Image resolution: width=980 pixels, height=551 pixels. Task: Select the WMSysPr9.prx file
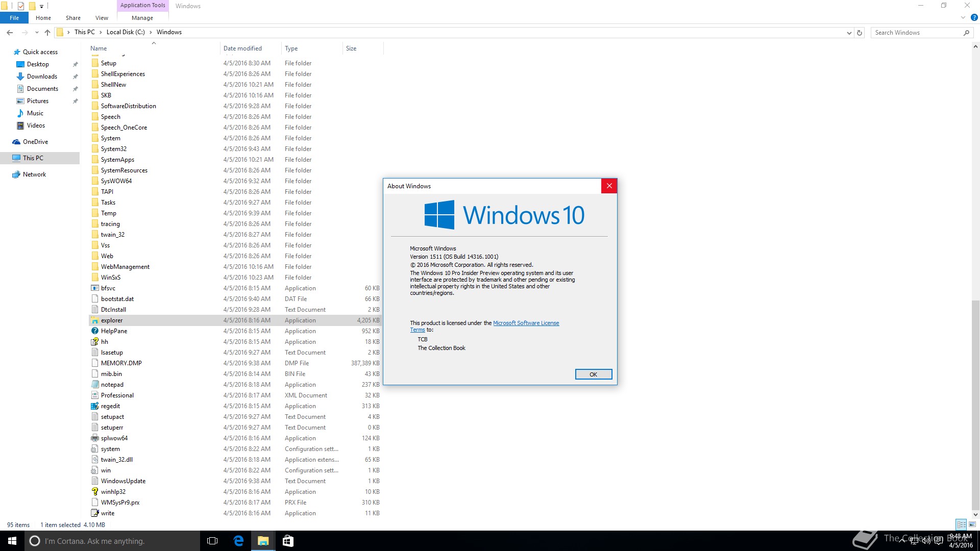[235, 503]
